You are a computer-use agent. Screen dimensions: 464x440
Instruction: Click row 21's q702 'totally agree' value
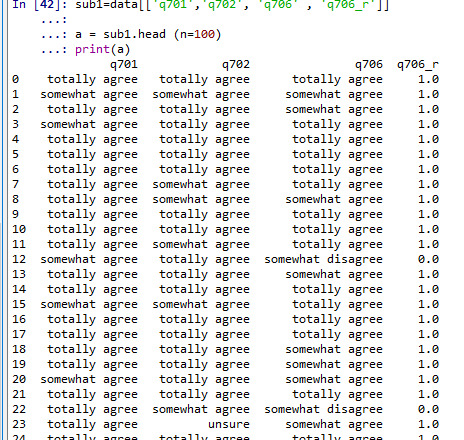pyautogui.click(x=204, y=395)
